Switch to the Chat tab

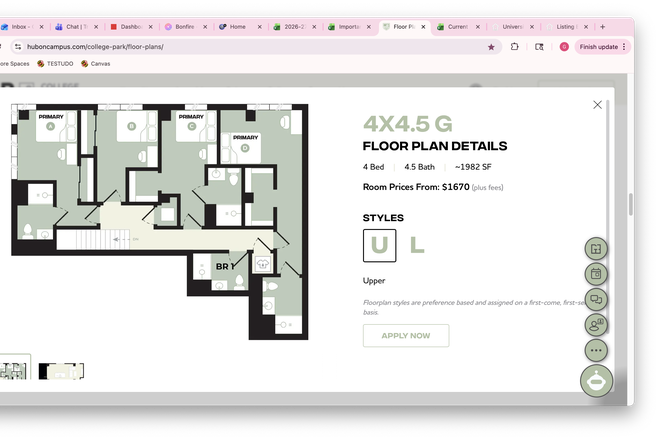pyautogui.click(x=77, y=27)
